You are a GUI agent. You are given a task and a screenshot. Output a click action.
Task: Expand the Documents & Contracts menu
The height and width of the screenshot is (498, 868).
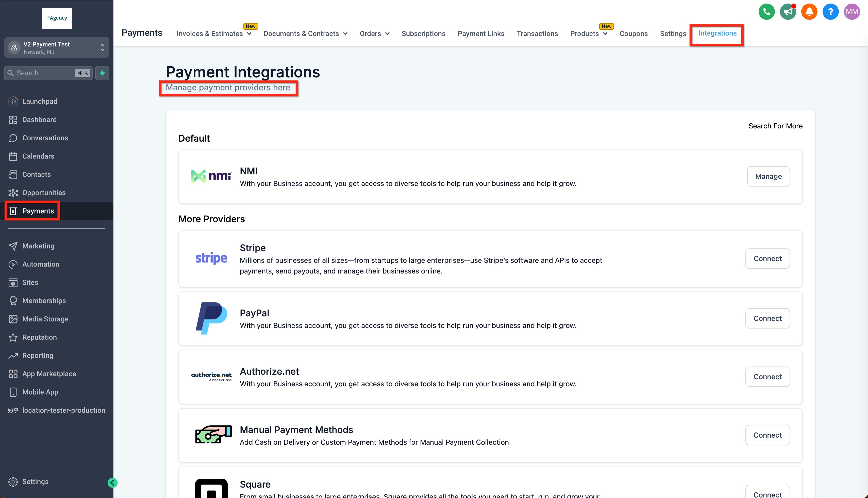pos(305,34)
